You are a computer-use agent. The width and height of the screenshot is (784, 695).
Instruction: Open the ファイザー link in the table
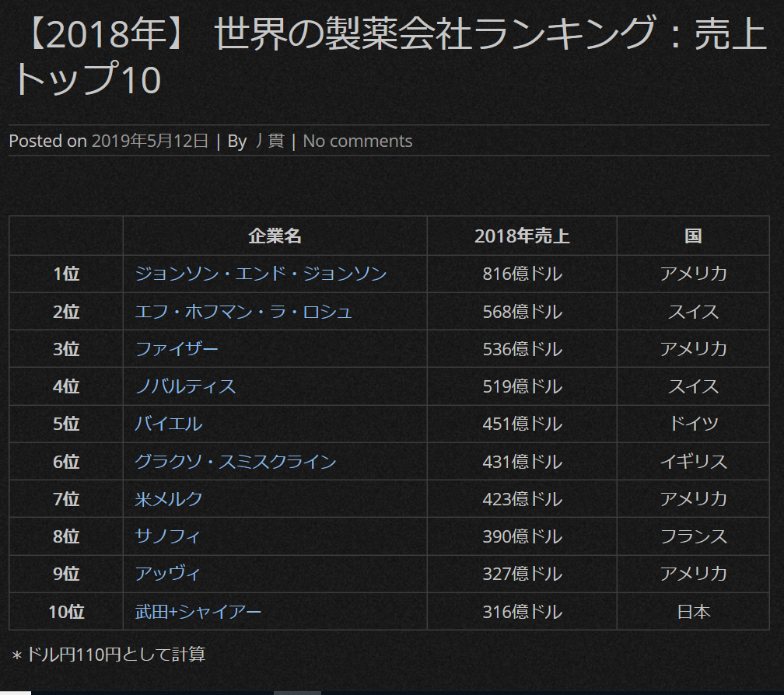(x=177, y=349)
